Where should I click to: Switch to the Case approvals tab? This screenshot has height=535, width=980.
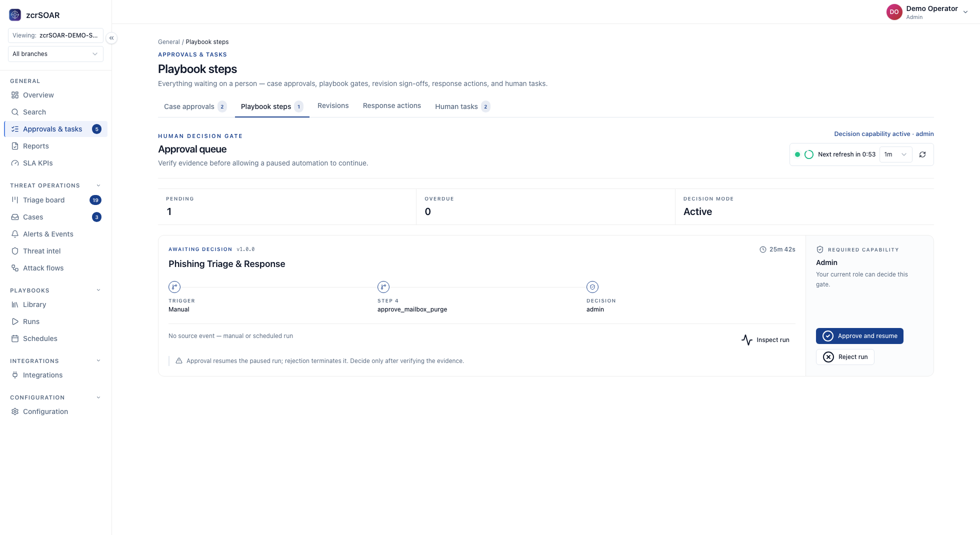pyautogui.click(x=195, y=106)
